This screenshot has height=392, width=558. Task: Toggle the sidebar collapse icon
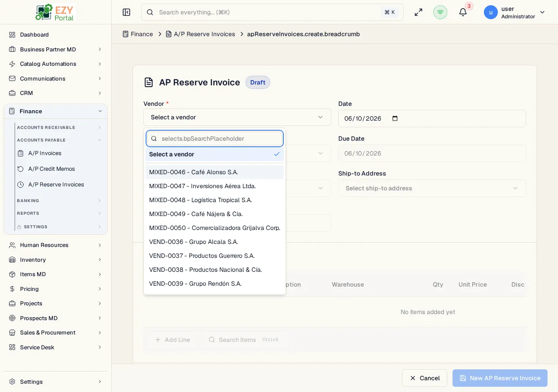(x=126, y=12)
